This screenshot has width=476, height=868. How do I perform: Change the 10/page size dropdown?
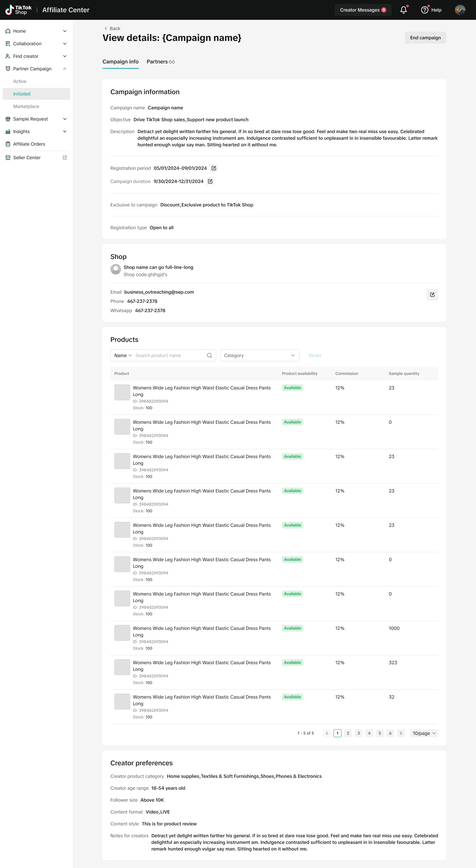424,733
